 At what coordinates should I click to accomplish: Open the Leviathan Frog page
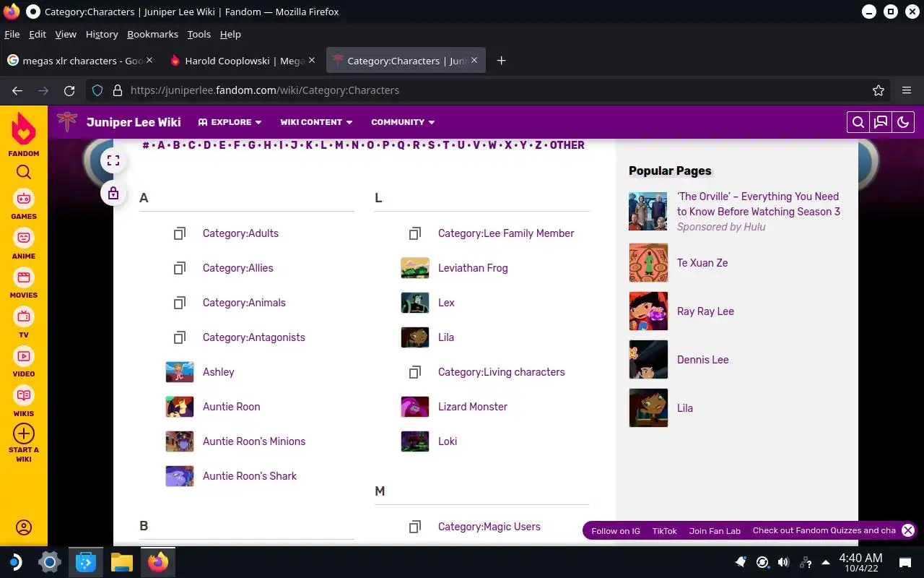473,268
